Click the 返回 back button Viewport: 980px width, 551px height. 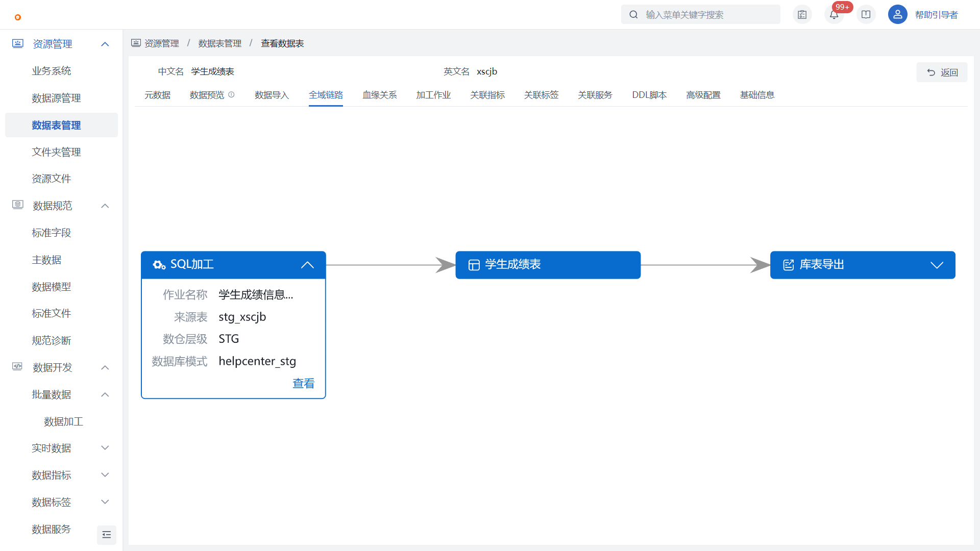click(x=942, y=72)
